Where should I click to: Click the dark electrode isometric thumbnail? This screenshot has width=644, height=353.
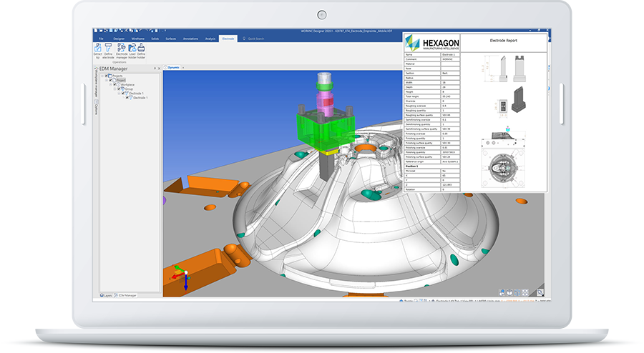(519, 99)
